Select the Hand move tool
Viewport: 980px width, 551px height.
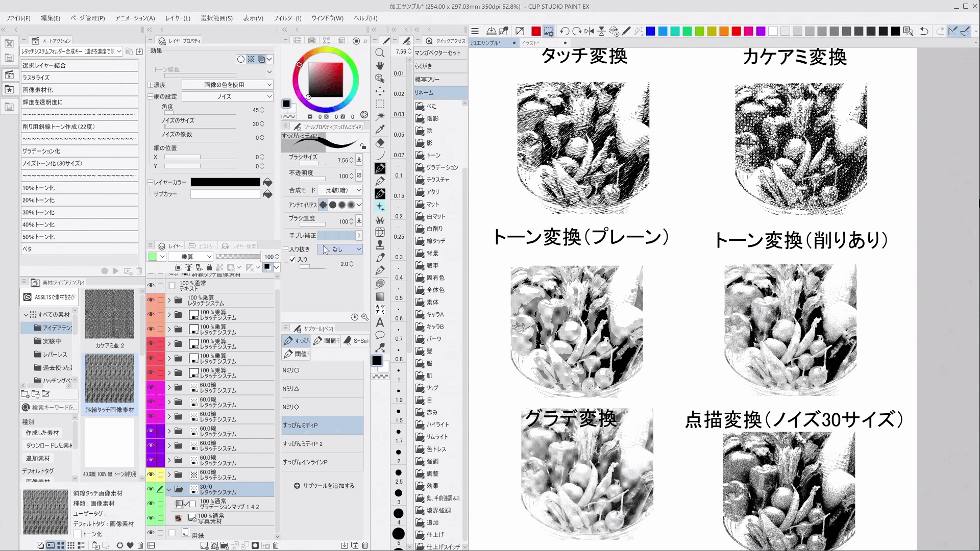tap(380, 66)
